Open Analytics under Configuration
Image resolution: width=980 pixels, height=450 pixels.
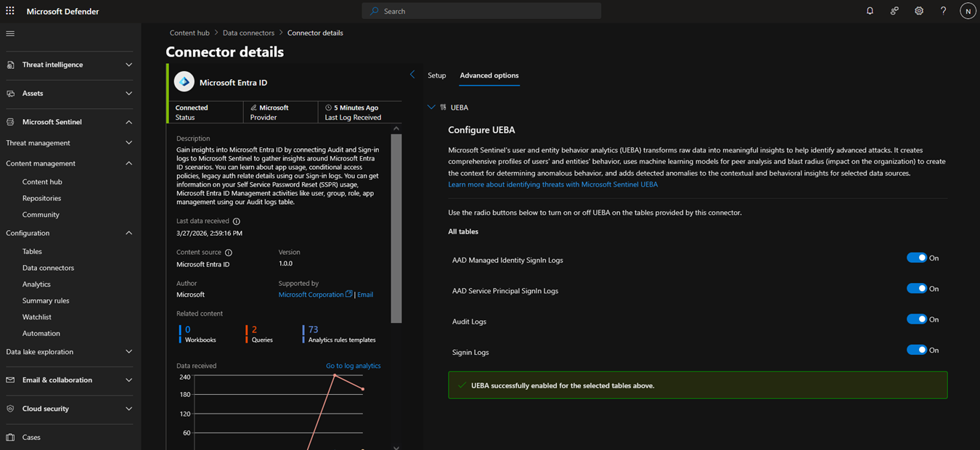point(36,285)
